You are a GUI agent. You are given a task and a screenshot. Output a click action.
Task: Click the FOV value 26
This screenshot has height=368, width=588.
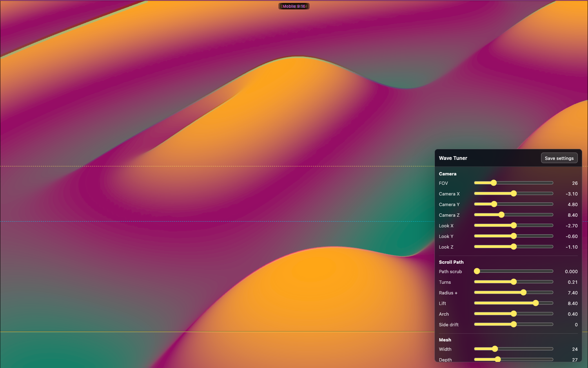[575, 183]
